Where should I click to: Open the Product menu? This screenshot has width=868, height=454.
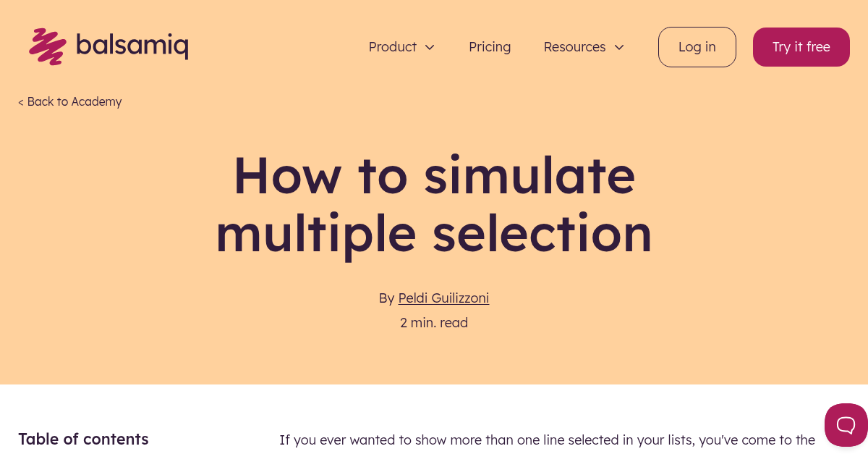point(393,47)
